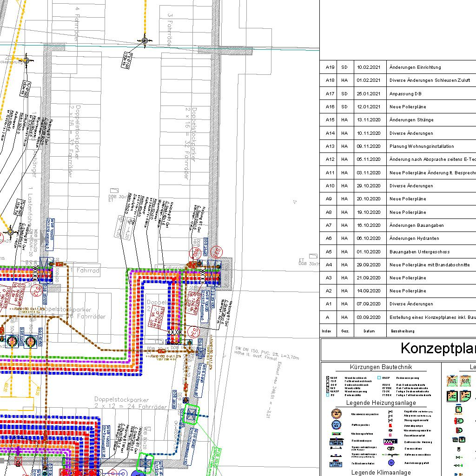Click the WDB crossed checkbox in legend
Viewport: 476px width, 476px height.
click(328, 378)
